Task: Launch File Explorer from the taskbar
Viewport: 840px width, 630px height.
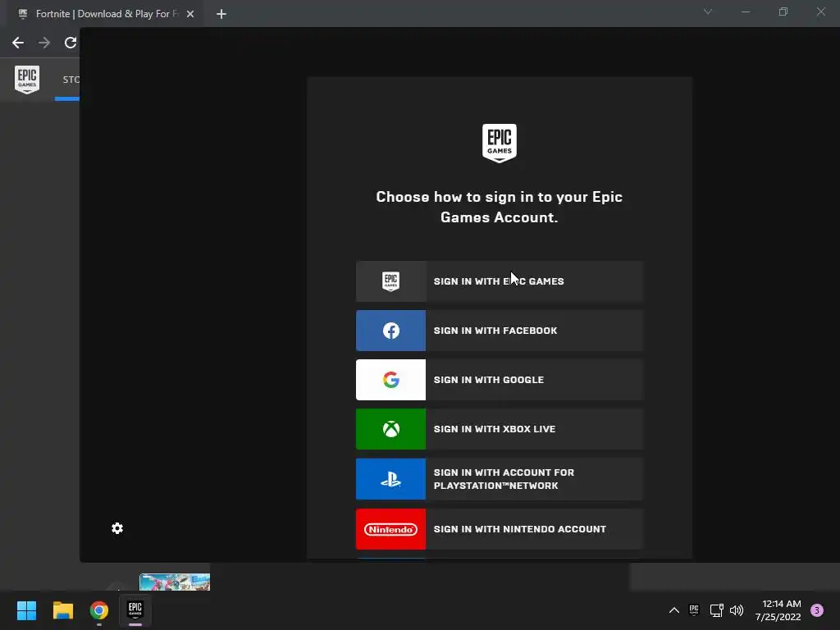Action: [63, 610]
